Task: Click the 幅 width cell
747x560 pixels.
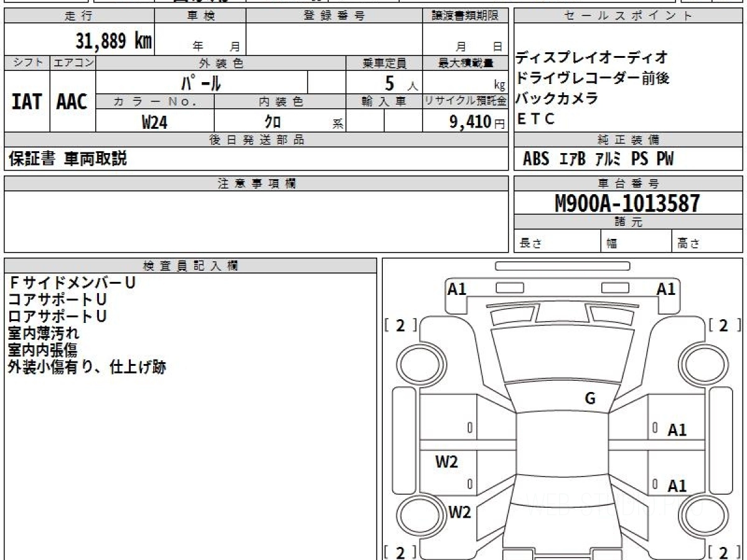Action: pyautogui.click(x=636, y=241)
